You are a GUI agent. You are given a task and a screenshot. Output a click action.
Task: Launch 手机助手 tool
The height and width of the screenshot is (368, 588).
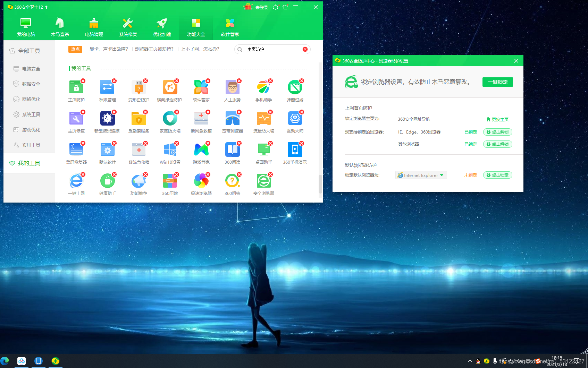264,91
